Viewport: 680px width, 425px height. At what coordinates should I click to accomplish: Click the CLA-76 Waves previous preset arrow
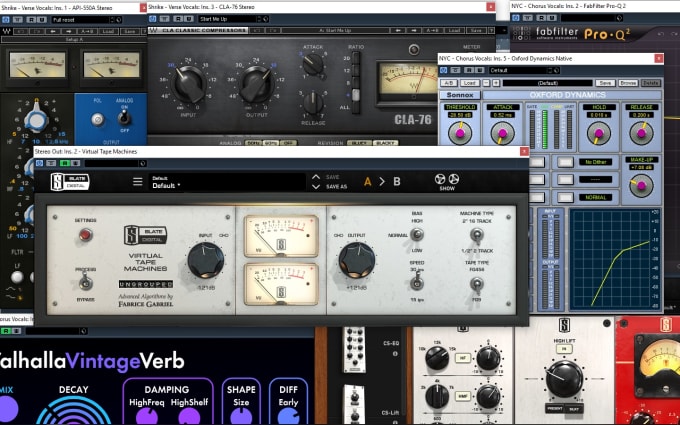point(397,30)
